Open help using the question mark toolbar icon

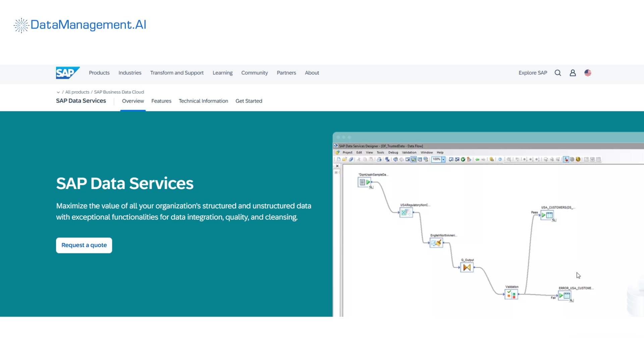(x=500, y=159)
